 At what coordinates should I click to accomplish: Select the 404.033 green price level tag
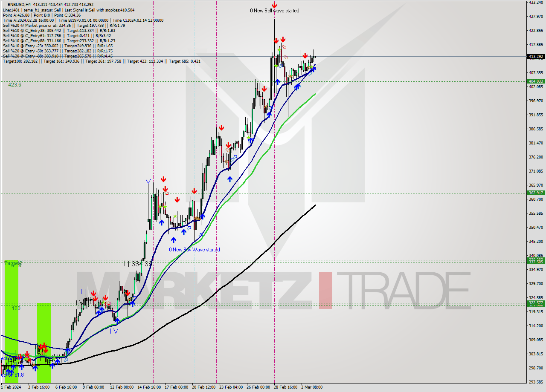pyautogui.click(x=536, y=81)
